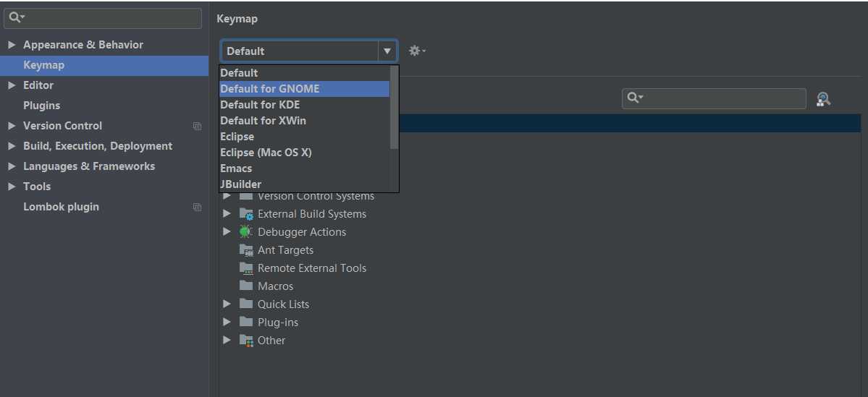This screenshot has height=397, width=868.
Task: Select External Build Systems label
Action: click(x=312, y=214)
